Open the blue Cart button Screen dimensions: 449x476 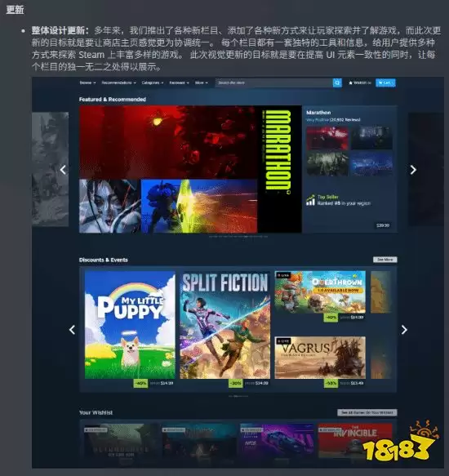(x=385, y=82)
